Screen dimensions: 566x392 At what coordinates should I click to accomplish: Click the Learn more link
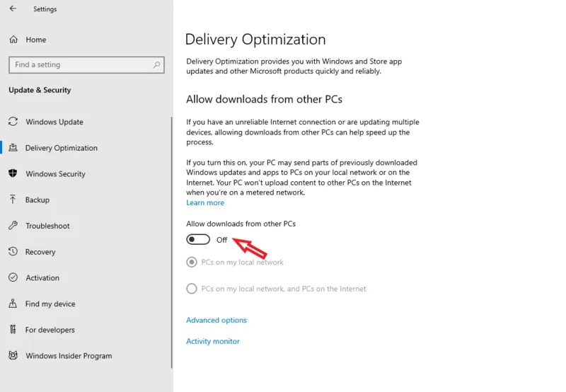click(x=205, y=203)
